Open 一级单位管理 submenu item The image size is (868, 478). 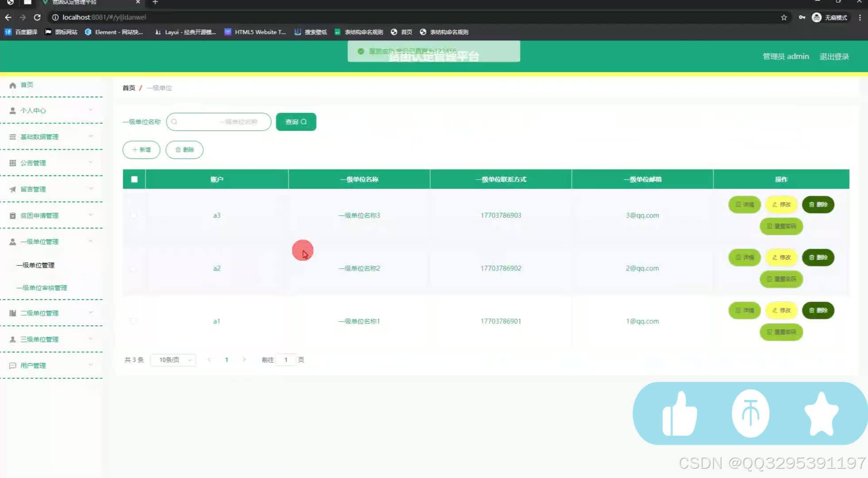(35, 265)
